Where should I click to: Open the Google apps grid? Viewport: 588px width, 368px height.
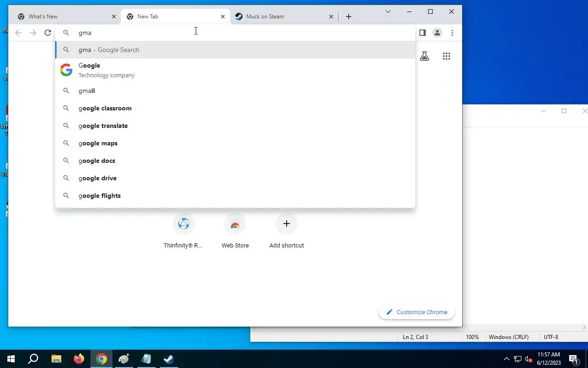click(x=447, y=56)
